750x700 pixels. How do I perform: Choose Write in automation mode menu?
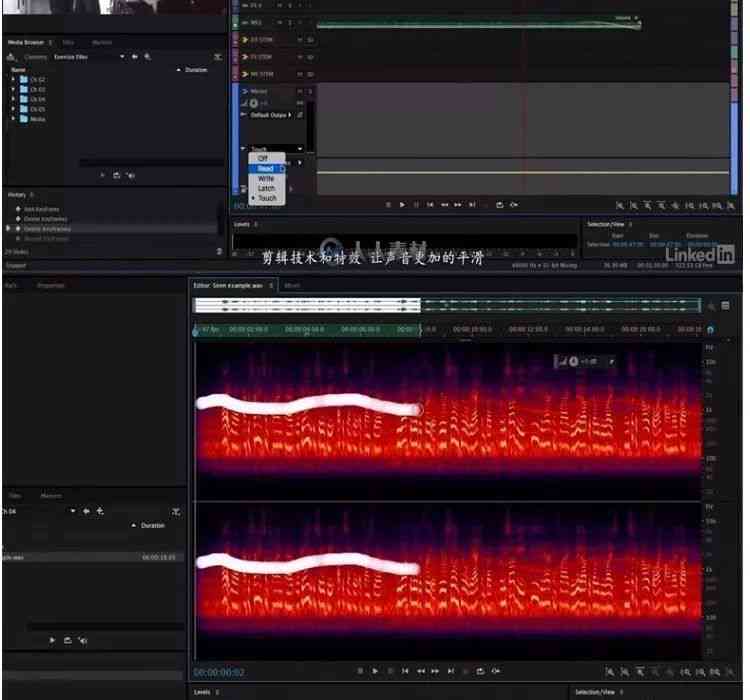266,178
